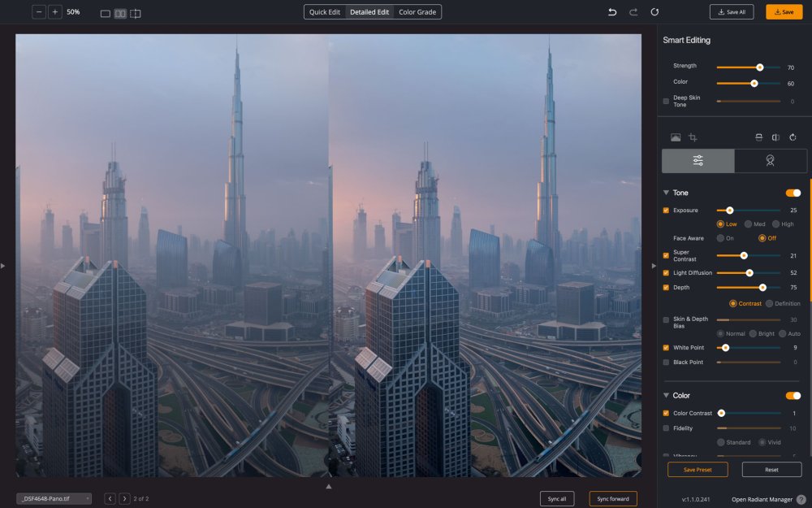Viewport: 812px width, 508px height.
Task: Open Radiant Manager link
Action: coord(762,500)
